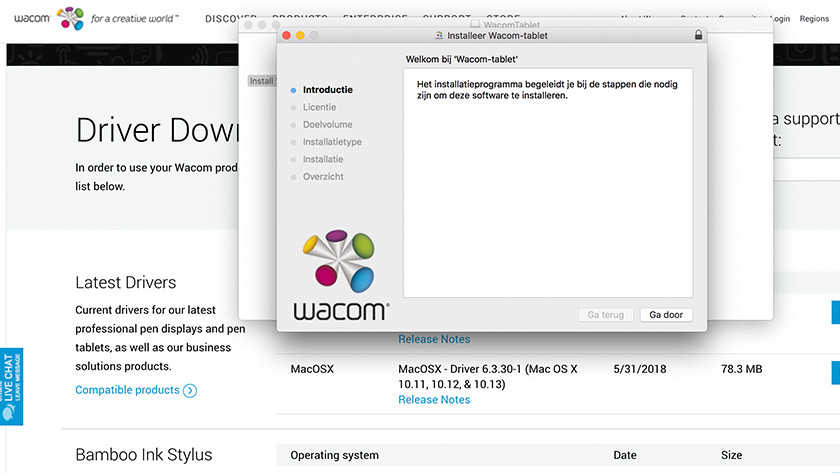Click blue download button in 78.3 MB row
This screenshot has width=840, height=473.
[836, 373]
